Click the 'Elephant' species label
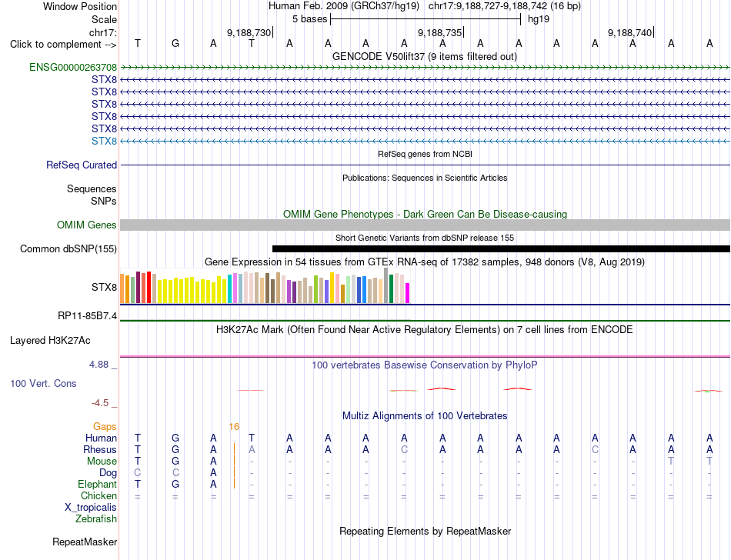Viewport: 731px width, 560px height. tap(97, 484)
